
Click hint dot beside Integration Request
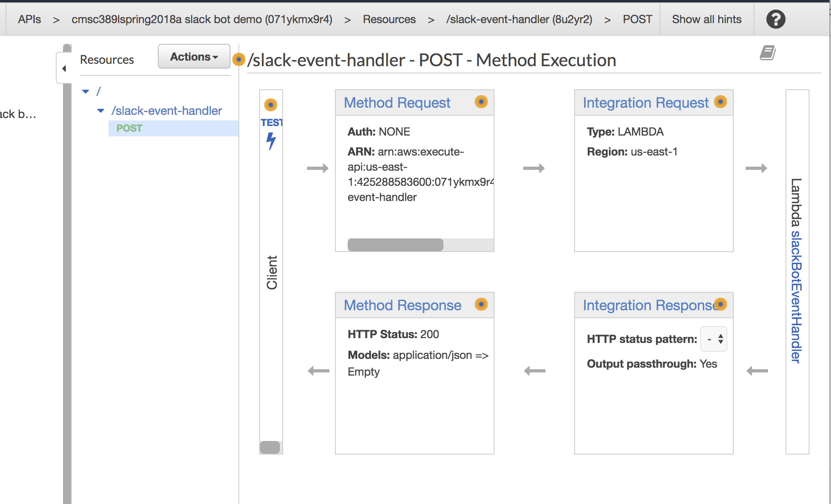coord(720,102)
